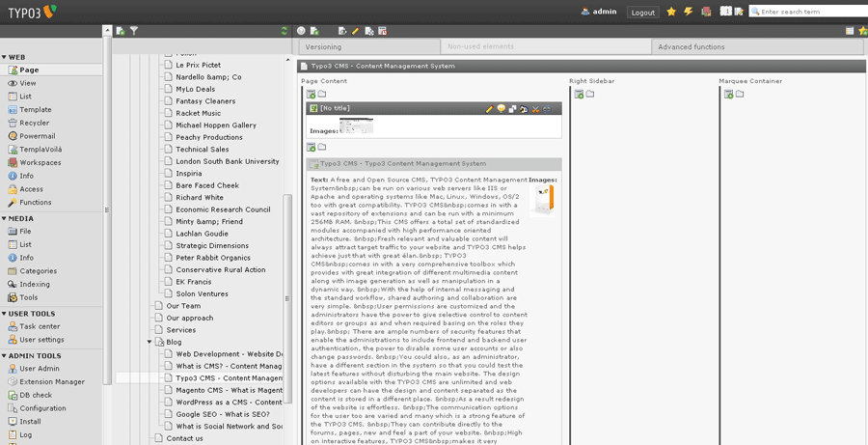This screenshot has width=868, height=445.
Task: Collapse the WEB module group
Action: pos(3,57)
